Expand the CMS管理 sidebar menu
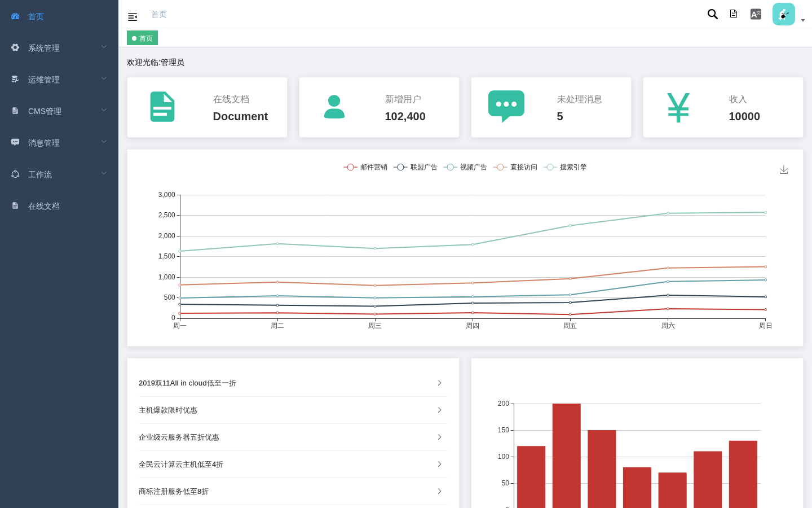 (x=59, y=111)
